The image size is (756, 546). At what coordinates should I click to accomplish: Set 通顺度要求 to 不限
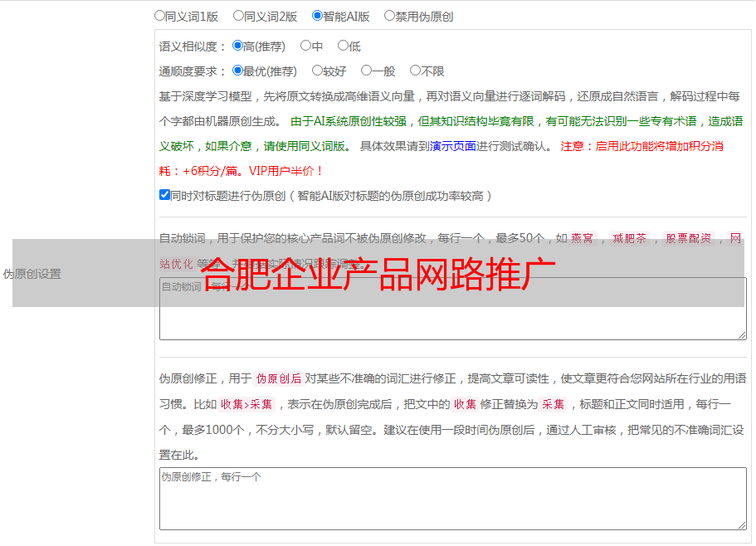pyautogui.click(x=415, y=71)
